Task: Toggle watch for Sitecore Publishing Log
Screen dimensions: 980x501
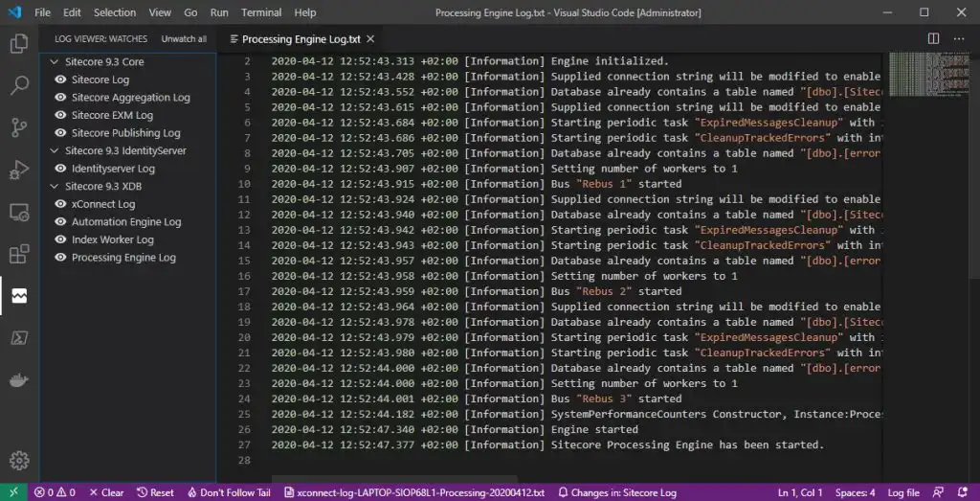Action: click(60, 132)
